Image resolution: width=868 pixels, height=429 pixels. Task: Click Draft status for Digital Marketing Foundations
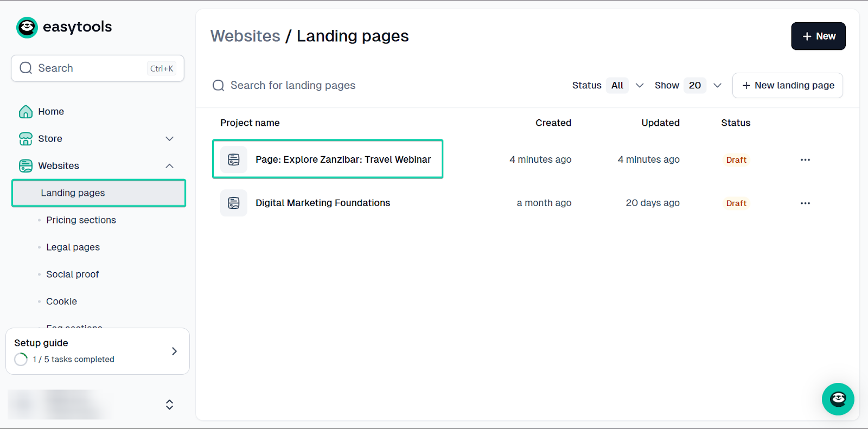click(x=736, y=203)
